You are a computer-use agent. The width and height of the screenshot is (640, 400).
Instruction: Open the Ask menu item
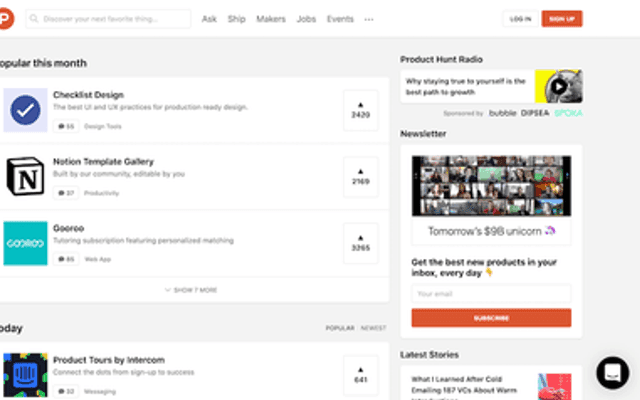[209, 19]
